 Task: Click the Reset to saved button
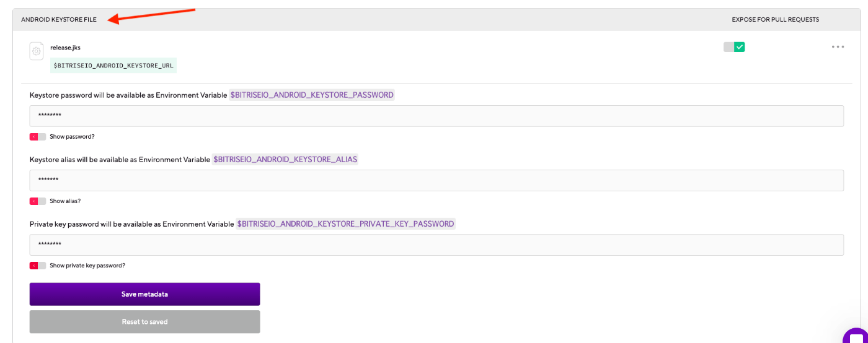pyautogui.click(x=144, y=322)
